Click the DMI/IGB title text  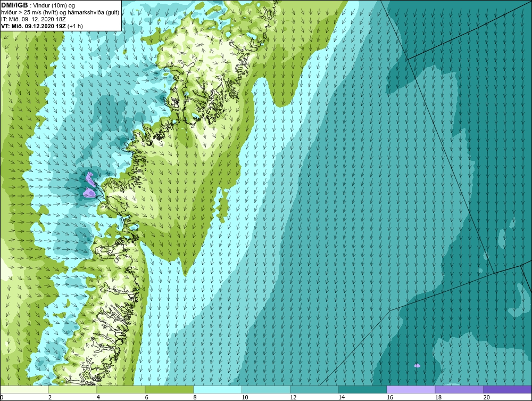click(14, 5)
